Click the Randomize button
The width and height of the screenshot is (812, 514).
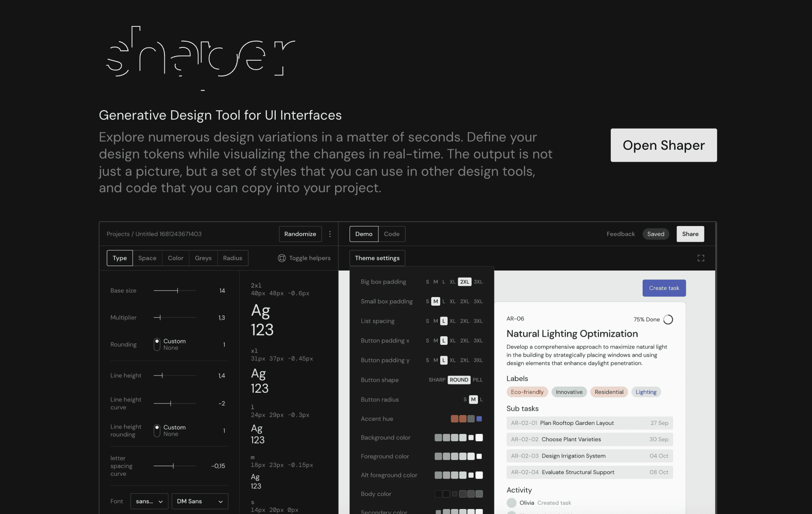[x=300, y=234]
